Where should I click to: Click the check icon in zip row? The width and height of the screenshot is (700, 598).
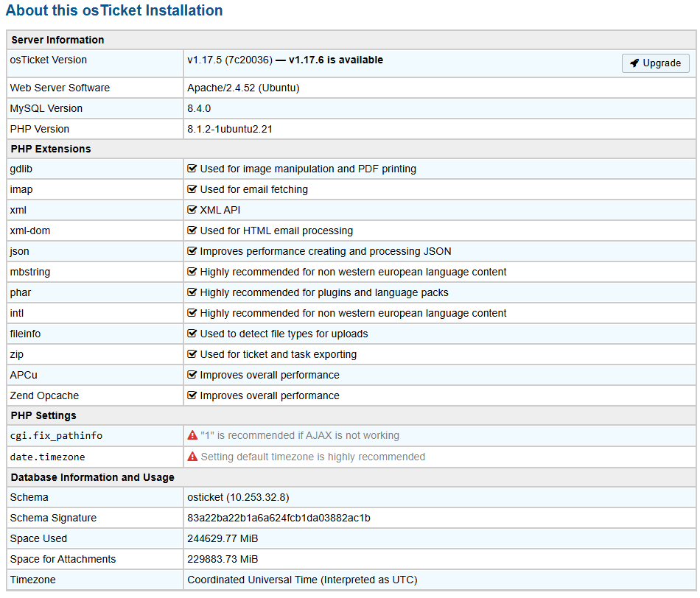click(x=192, y=355)
